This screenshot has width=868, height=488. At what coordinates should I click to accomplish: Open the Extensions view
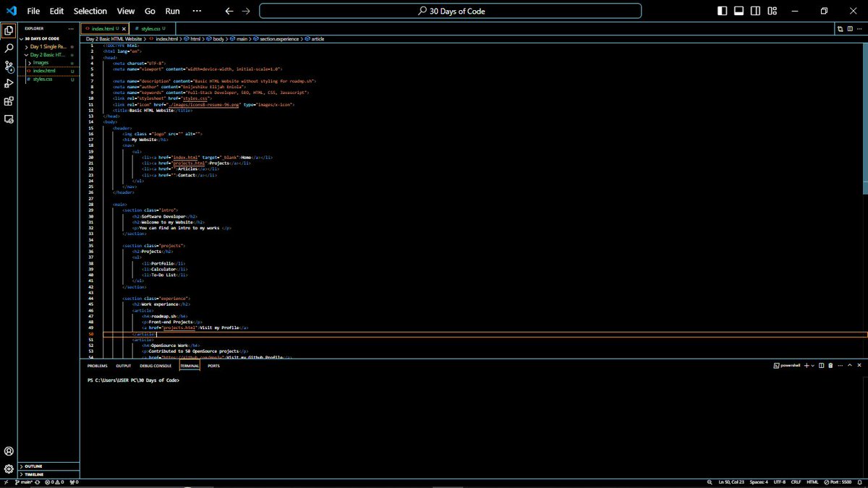9,101
